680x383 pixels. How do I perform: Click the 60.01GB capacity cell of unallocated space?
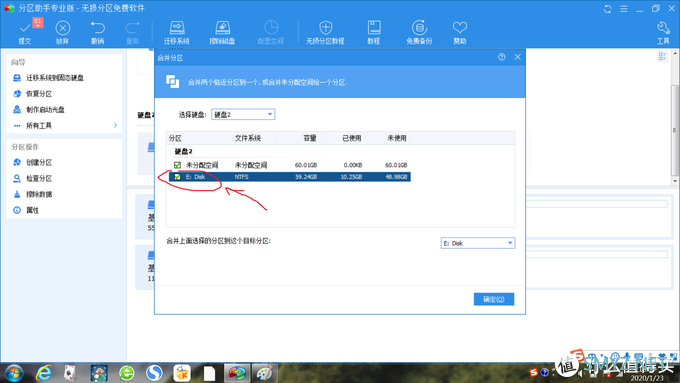click(x=306, y=165)
